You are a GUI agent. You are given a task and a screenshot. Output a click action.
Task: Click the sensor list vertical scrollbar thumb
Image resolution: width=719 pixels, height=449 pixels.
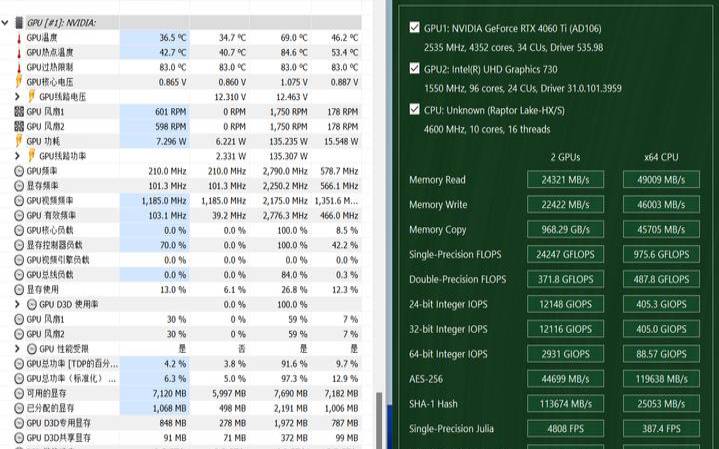tap(379, 421)
